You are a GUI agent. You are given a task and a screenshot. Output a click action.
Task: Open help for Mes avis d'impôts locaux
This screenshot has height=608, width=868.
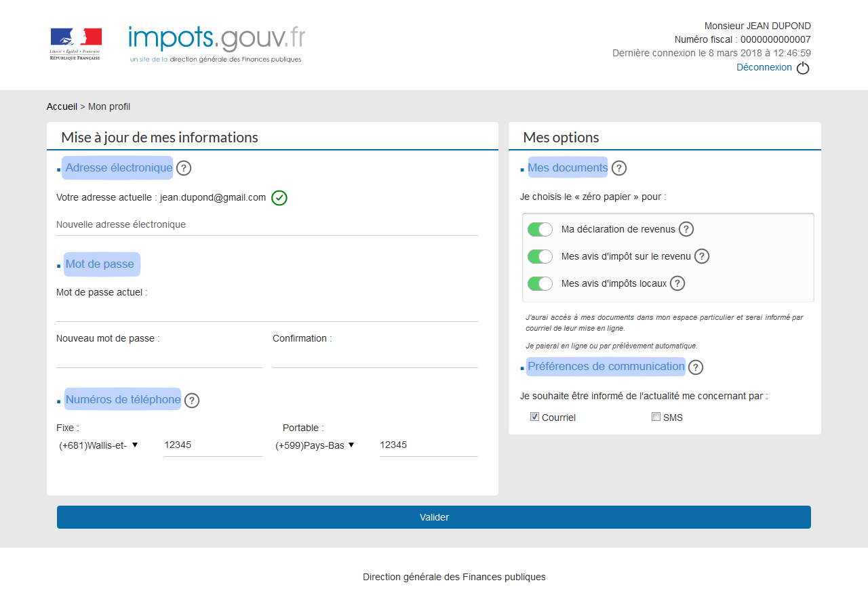[x=677, y=283]
